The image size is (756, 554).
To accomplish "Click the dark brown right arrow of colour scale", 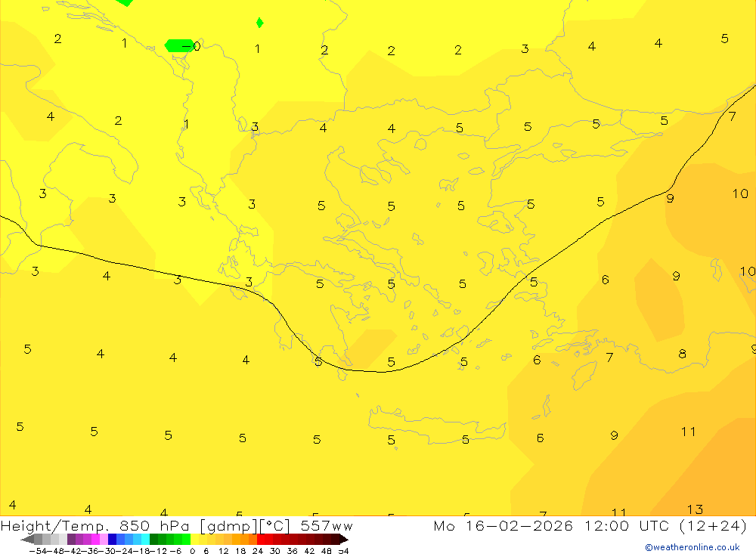I will 344,540.
